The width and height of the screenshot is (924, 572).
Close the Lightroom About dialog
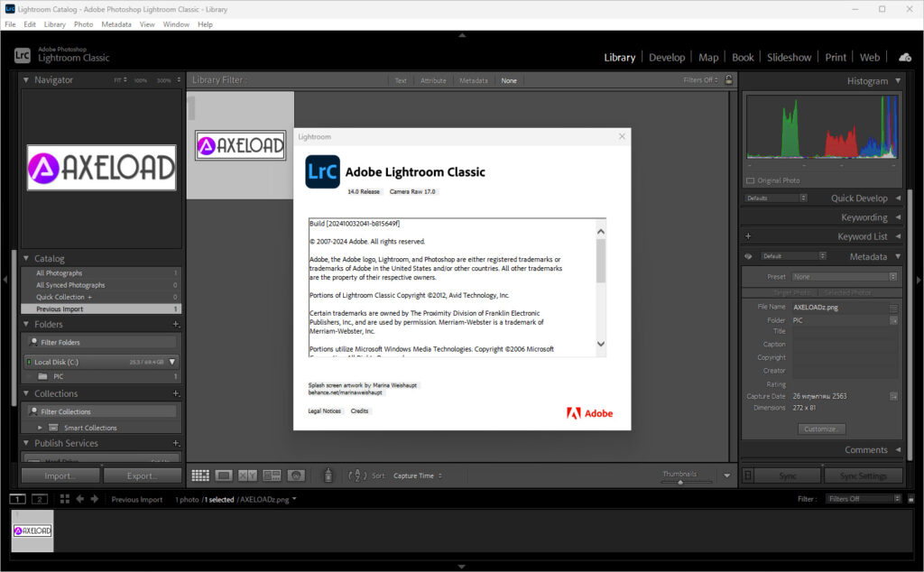pyautogui.click(x=622, y=136)
